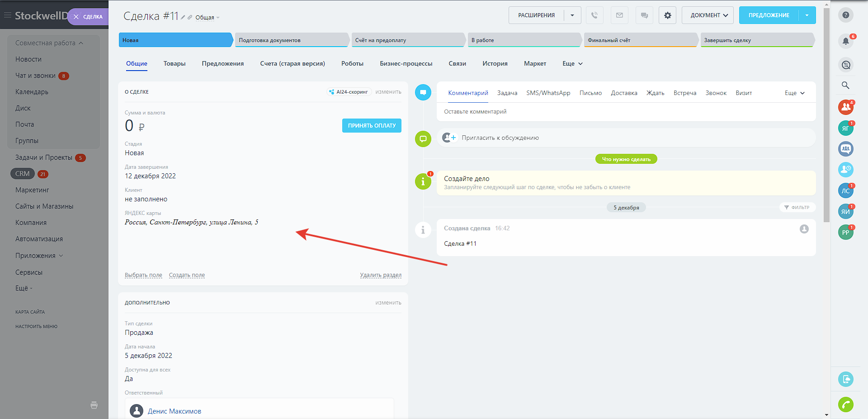Viewport: 868px width, 419px height.
Task: Open notifications bell icon
Action: click(845, 41)
